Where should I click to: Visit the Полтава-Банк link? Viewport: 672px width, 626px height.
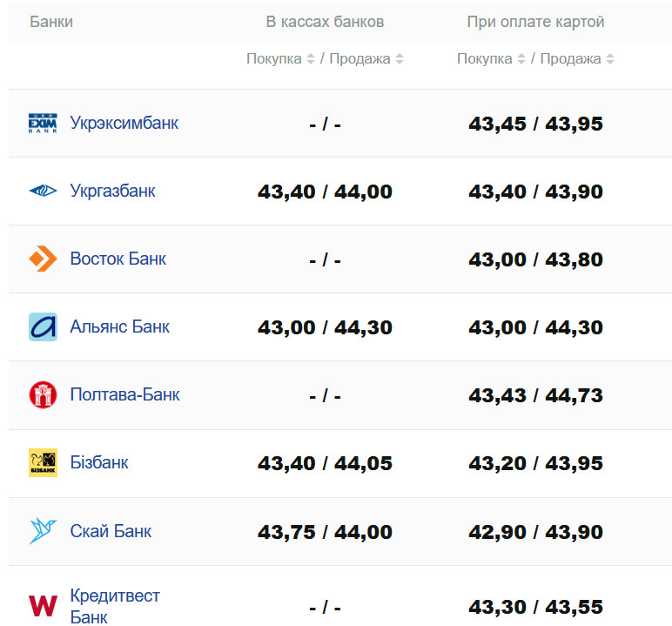124,394
